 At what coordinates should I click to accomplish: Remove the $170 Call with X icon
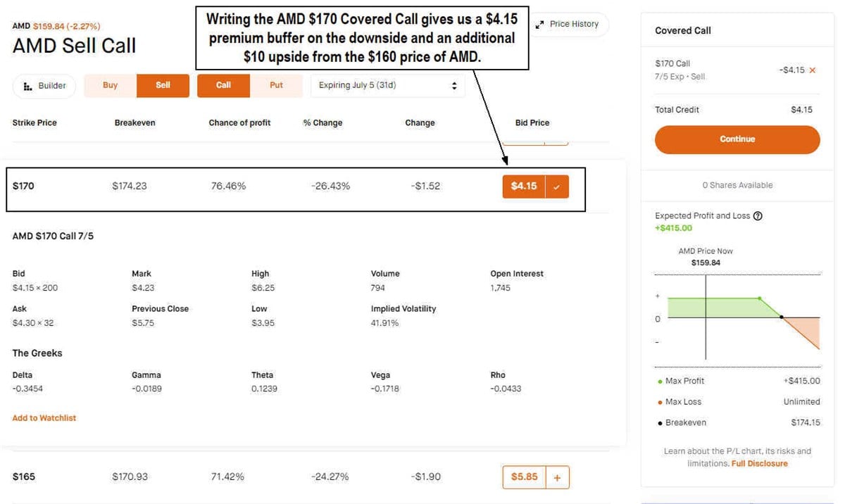click(813, 70)
